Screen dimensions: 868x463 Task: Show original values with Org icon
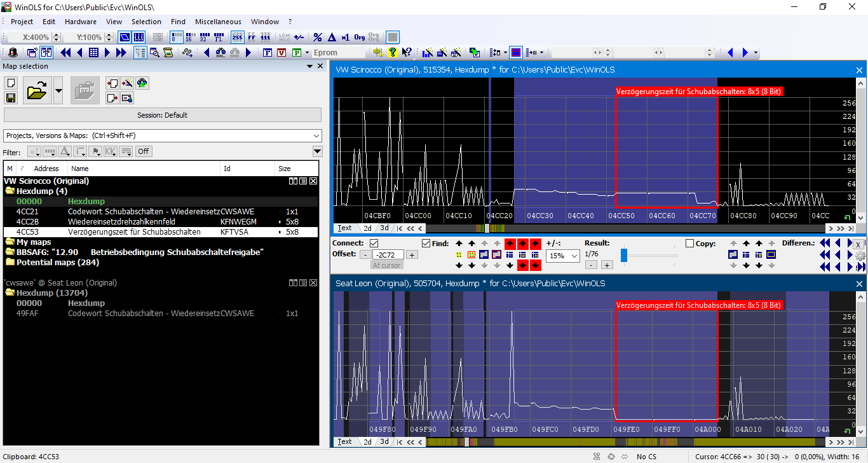click(x=360, y=37)
